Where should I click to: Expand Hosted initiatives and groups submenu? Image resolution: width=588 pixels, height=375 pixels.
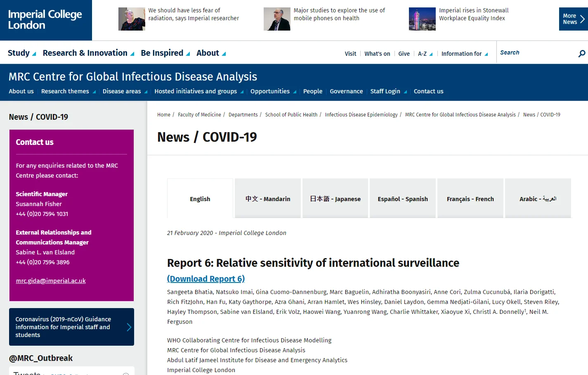pyautogui.click(x=199, y=91)
